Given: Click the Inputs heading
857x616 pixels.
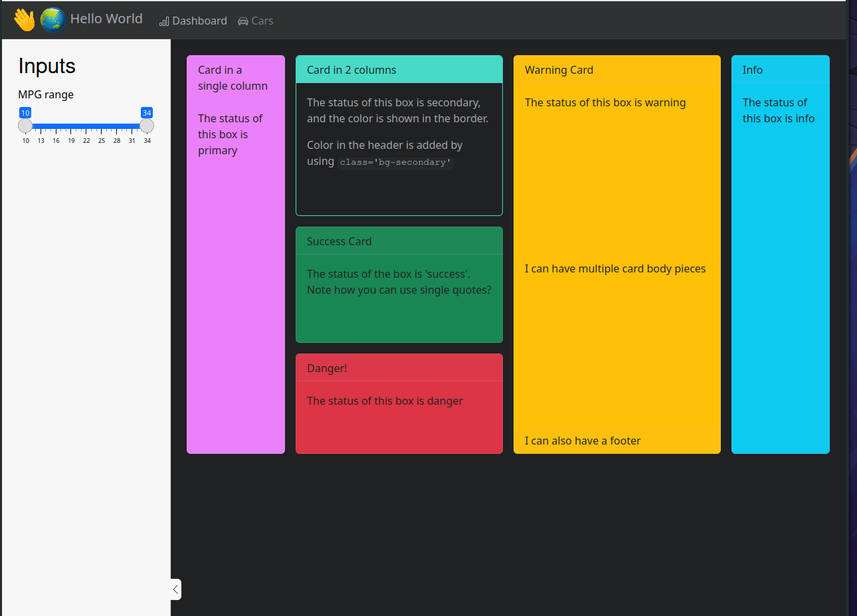Looking at the screenshot, I should pos(47,66).
